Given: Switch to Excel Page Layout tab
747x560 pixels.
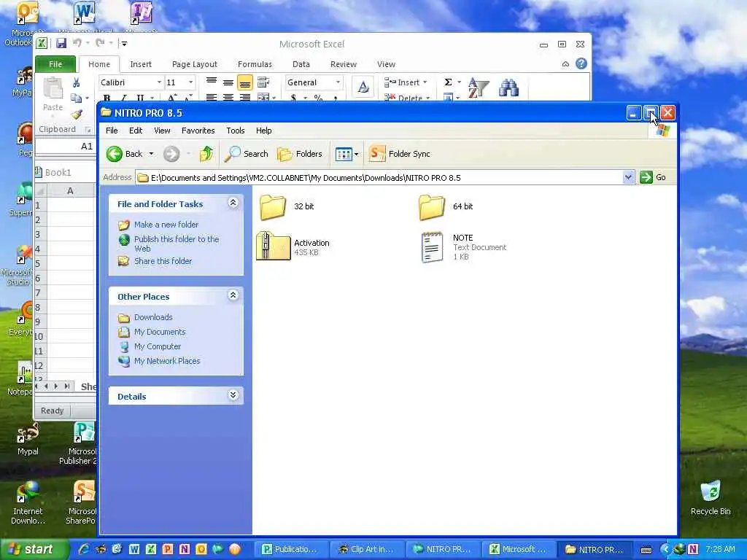Looking at the screenshot, I should [194, 64].
